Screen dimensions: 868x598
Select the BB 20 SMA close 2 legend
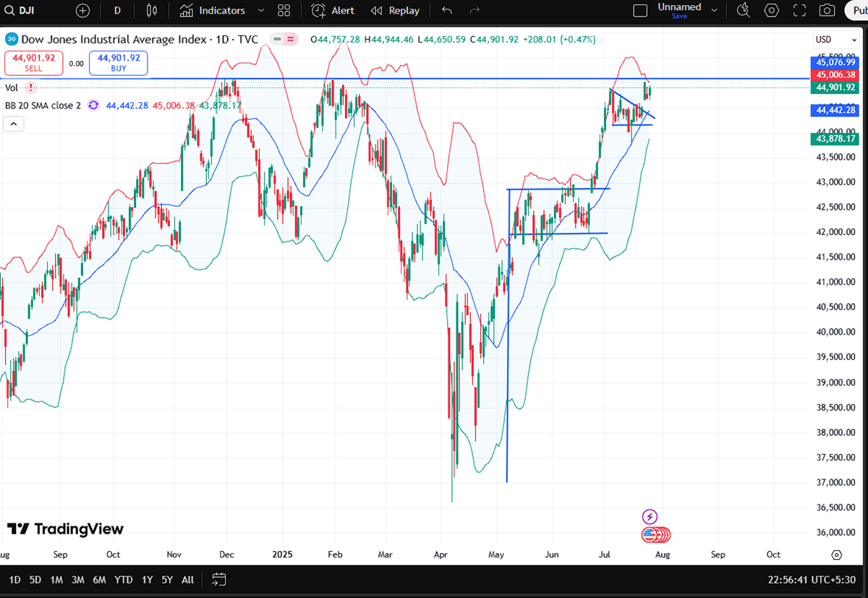coord(43,106)
